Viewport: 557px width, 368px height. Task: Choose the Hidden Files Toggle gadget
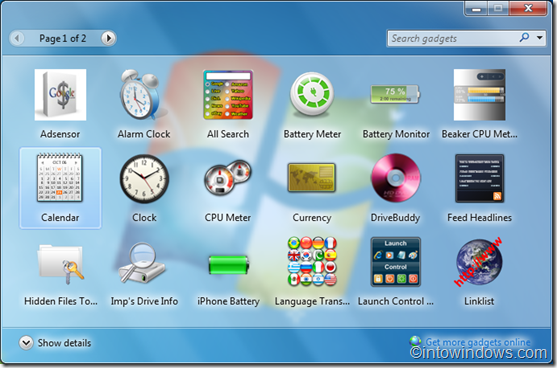[x=61, y=264]
